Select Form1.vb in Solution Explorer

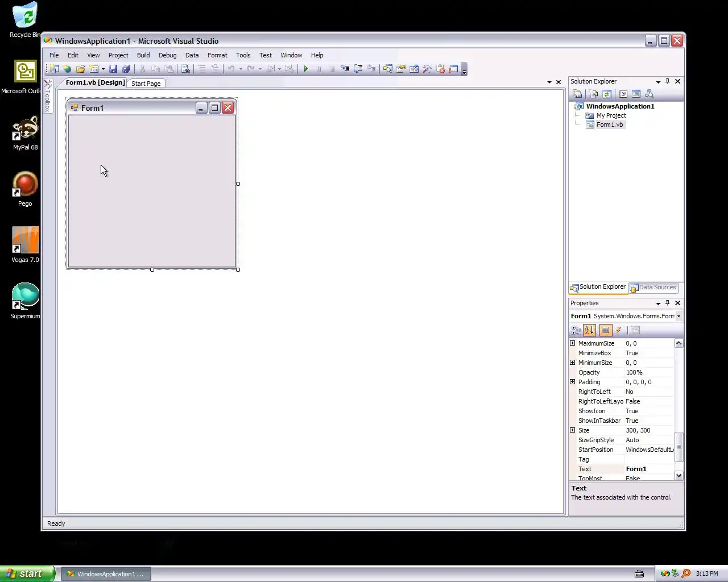[x=609, y=124]
